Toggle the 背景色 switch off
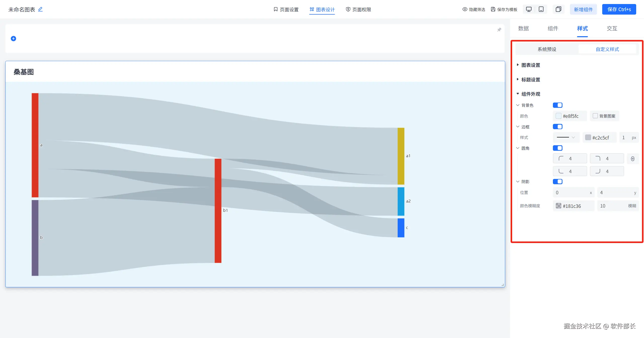Image resolution: width=644 pixels, height=338 pixels. (x=557, y=105)
